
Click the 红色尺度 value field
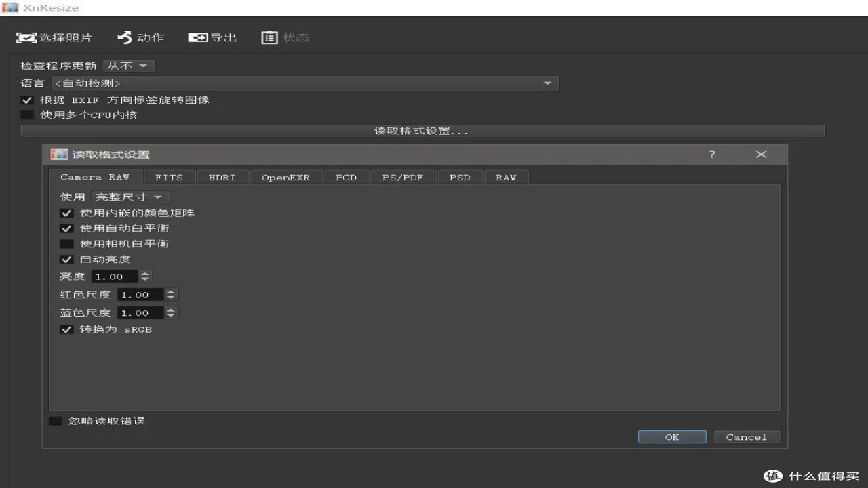[x=140, y=295]
